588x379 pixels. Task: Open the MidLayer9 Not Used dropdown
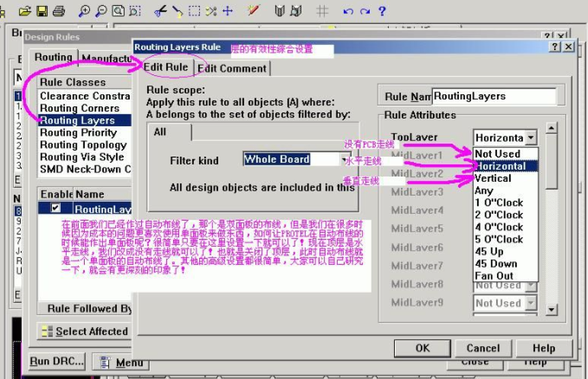coord(530,303)
